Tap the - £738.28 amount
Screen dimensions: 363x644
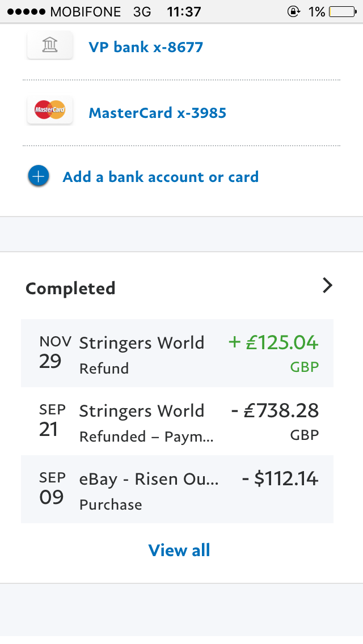point(275,411)
